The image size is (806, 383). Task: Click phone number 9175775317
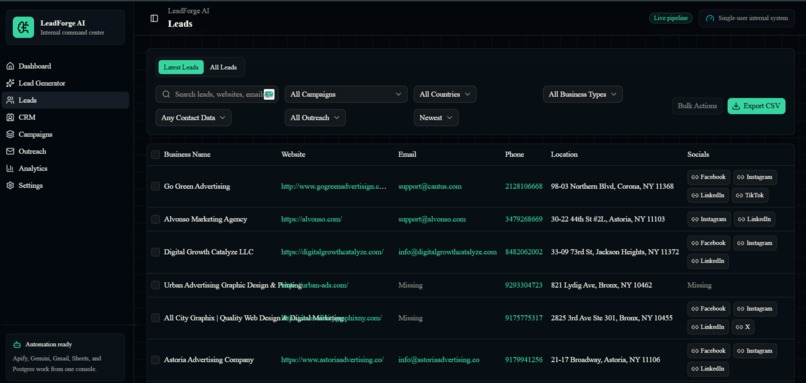523,318
